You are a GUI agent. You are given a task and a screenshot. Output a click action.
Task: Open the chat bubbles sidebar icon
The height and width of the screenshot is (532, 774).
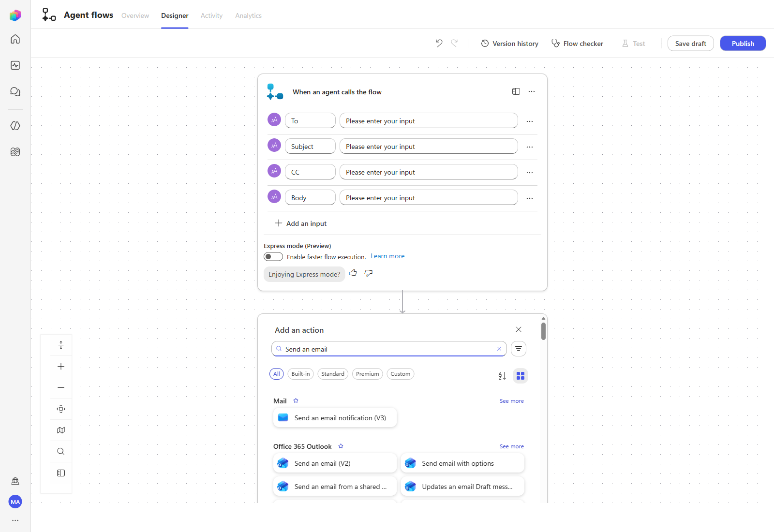[x=15, y=91]
